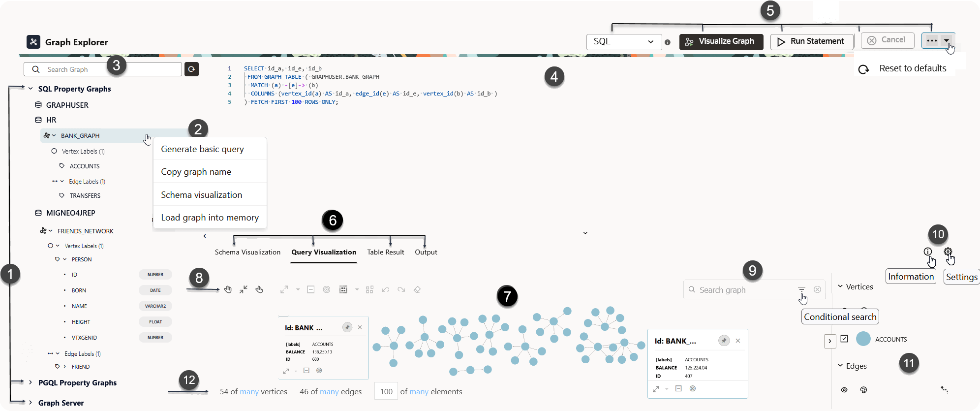Viewport: 980px width, 411px height.
Task: Expand ACCOUNTS legend entry arrow button
Action: [x=830, y=341]
